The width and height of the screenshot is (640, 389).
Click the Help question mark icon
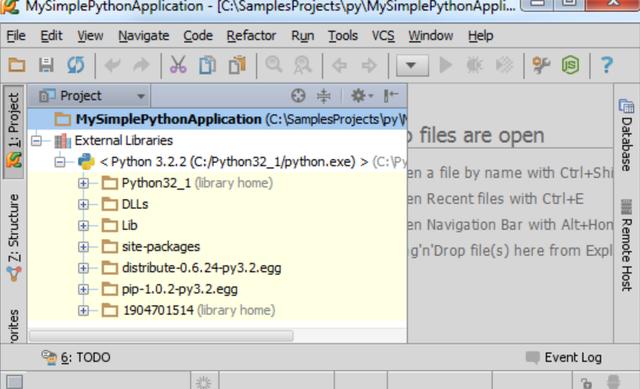(x=607, y=65)
